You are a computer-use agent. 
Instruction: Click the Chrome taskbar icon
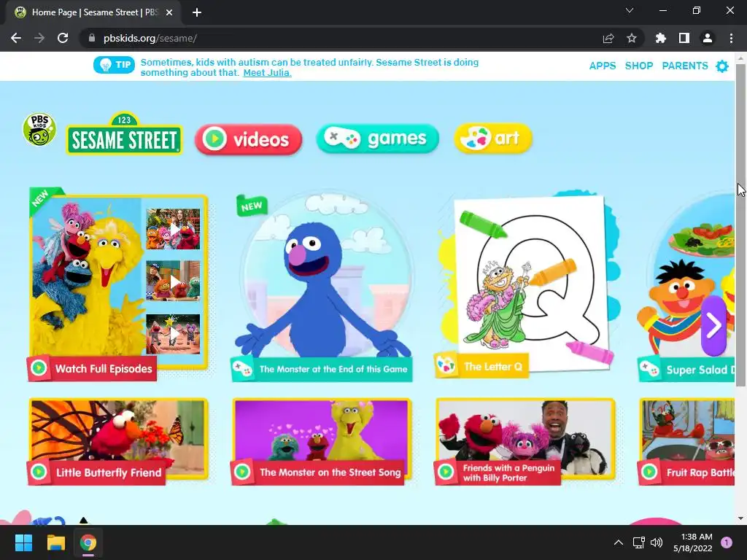pyautogui.click(x=88, y=542)
